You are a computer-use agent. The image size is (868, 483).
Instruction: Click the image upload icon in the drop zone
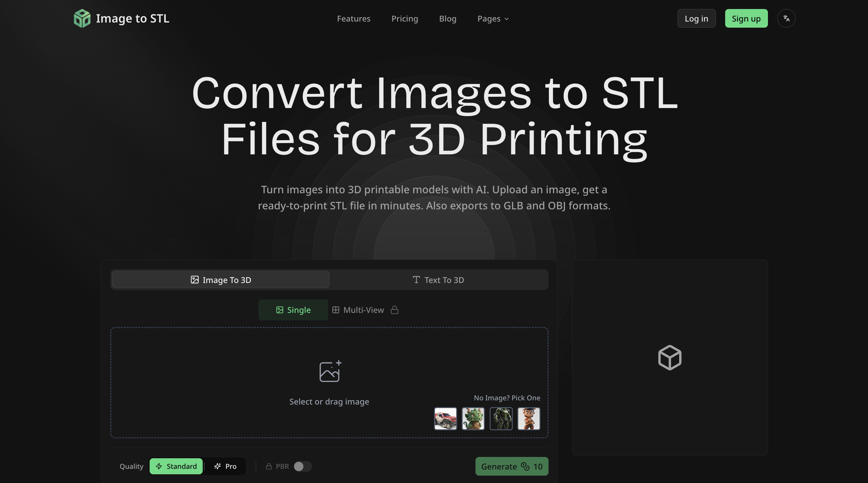[329, 371]
